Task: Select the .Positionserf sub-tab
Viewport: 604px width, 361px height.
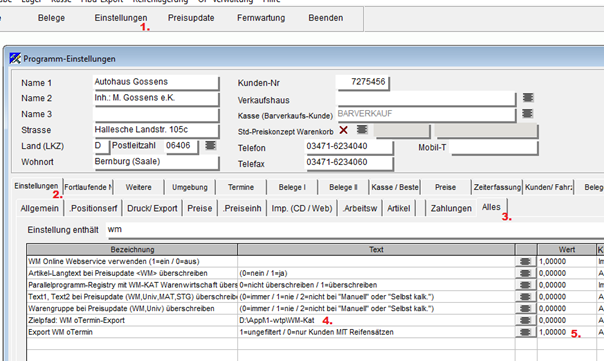Action: click(93, 208)
